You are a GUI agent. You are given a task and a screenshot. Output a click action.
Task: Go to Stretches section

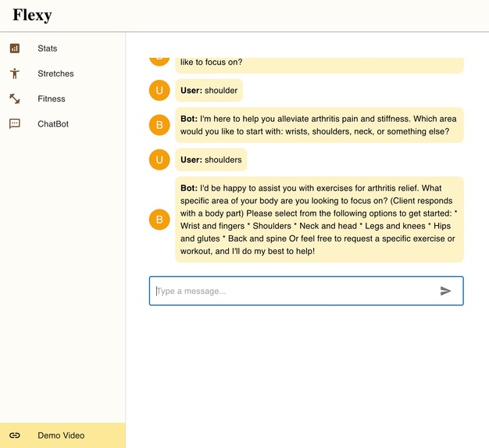tap(62, 73)
